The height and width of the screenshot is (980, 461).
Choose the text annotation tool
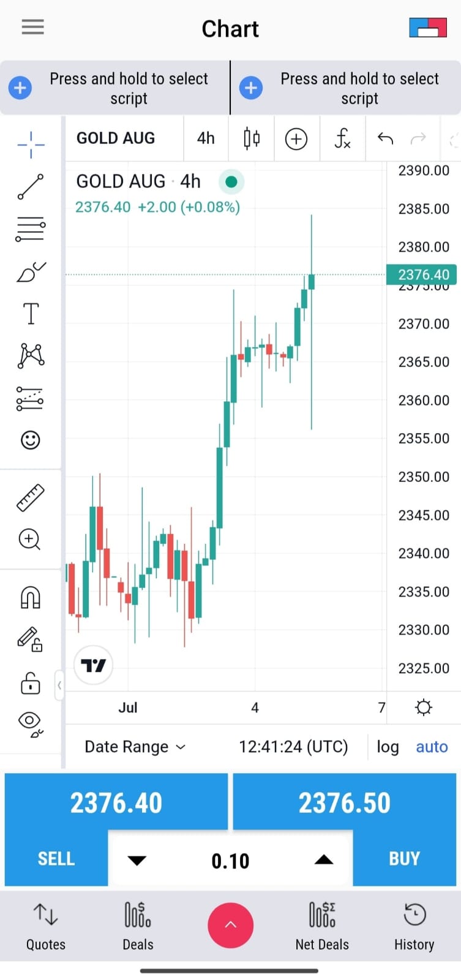31,314
